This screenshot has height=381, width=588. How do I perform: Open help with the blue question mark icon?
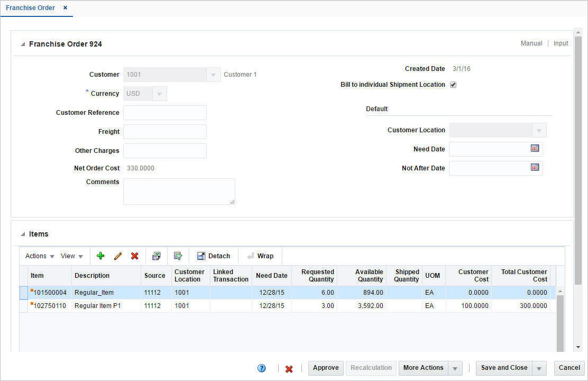(x=261, y=368)
